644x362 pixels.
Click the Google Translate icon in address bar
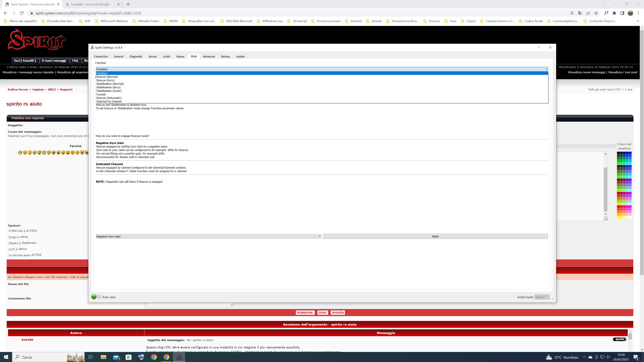pyautogui.click(x=580, y=13)
